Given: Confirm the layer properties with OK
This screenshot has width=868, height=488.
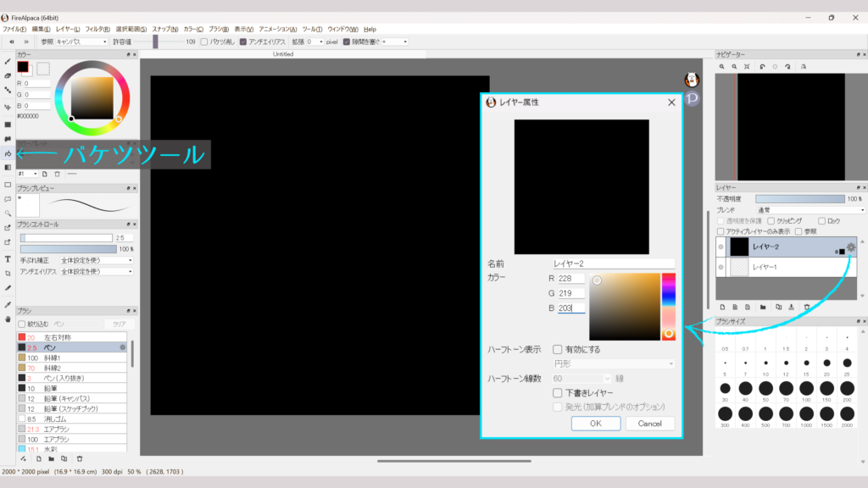Looking at the screenshot, I should tap(595, 423).
